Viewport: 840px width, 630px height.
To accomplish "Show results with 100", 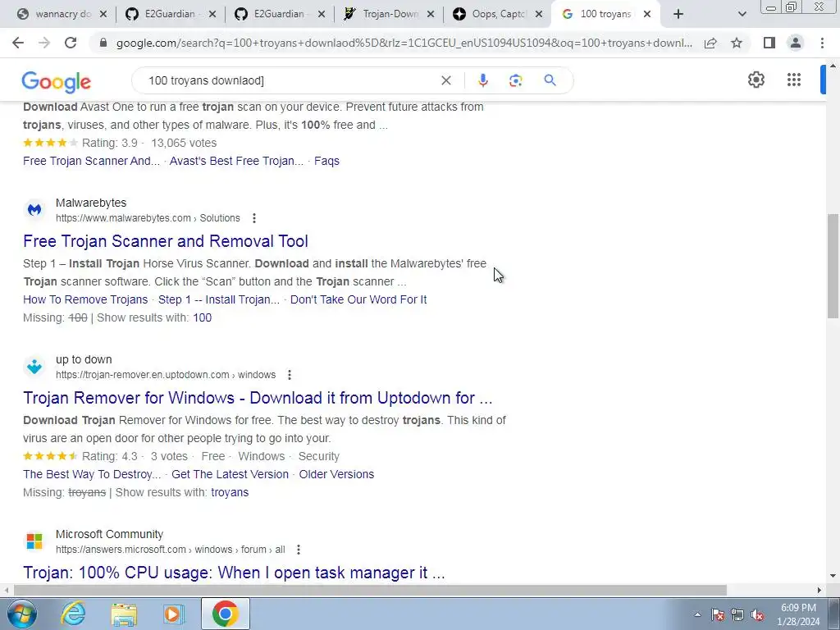I will click(202, 317).
